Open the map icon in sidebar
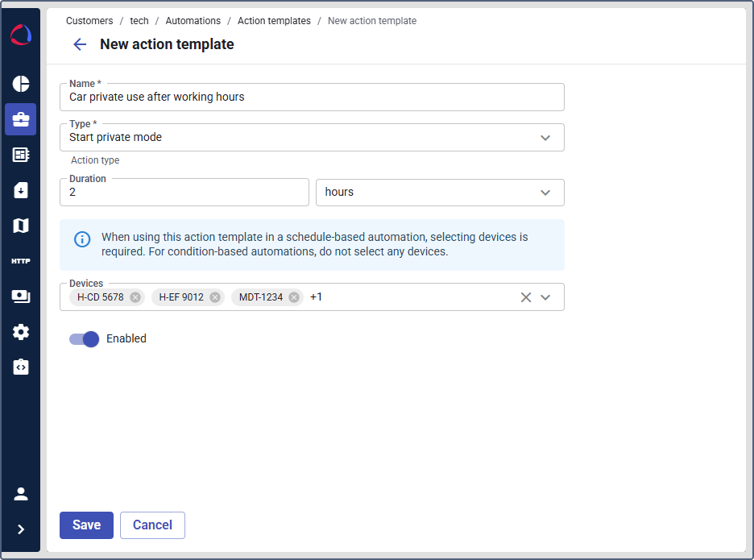This screenshot has height=560, width=754. [x=20, y=226]
